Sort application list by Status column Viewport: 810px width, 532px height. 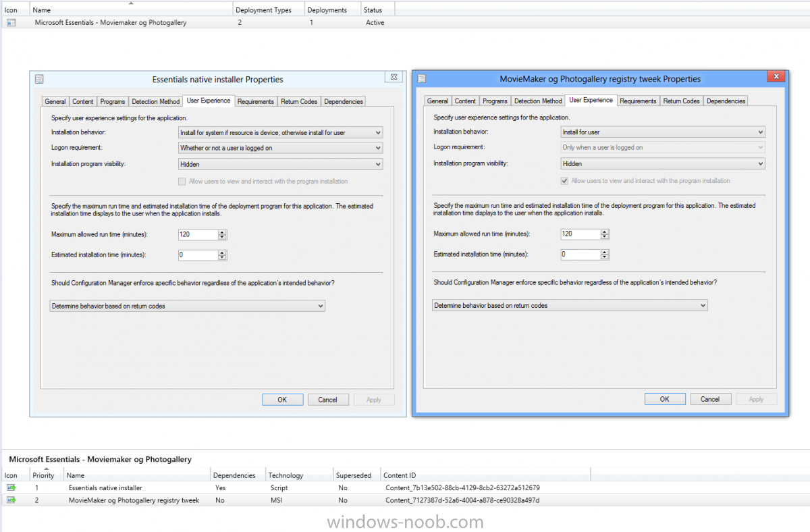point(378,10)
